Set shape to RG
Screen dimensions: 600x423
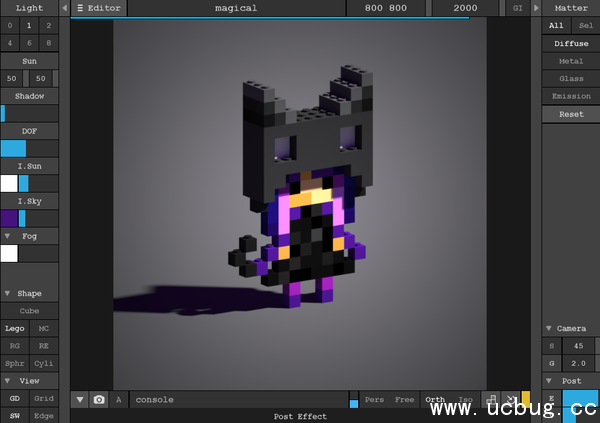pyautogui.click(x=15, y=346)
